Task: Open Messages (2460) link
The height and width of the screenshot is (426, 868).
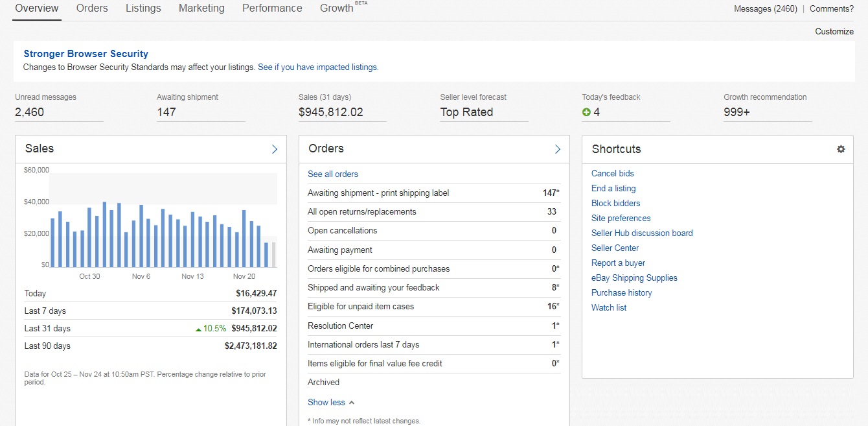Action: [765, 9]
